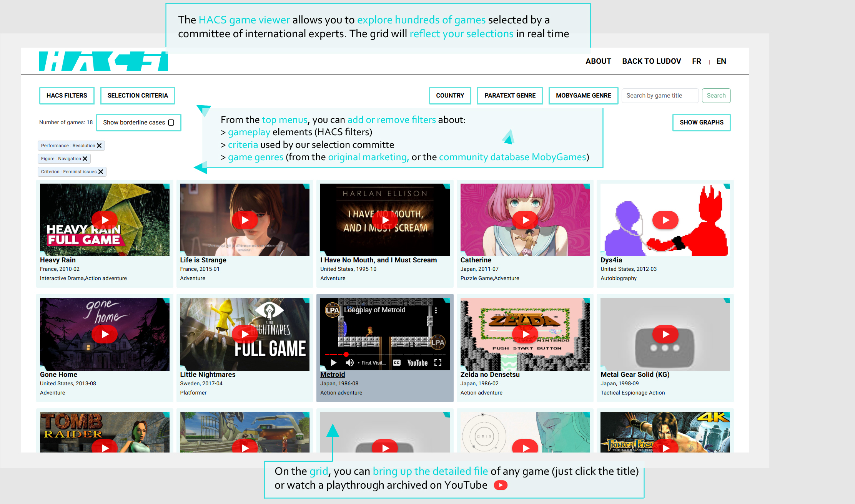Open the Metroid video more-options menu
The width and height of the screenshot is (855, 504).
tap(436, 310)
